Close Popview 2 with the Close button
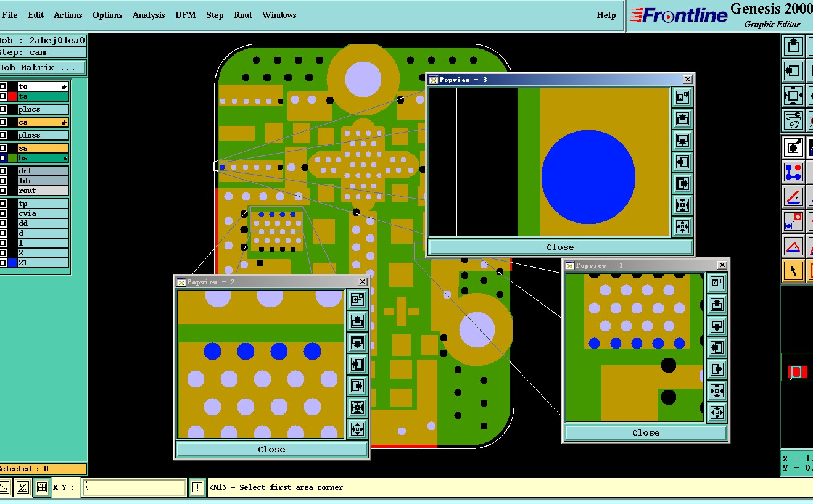The width and height of the screenshot is (813, 504). pos(271,449)
